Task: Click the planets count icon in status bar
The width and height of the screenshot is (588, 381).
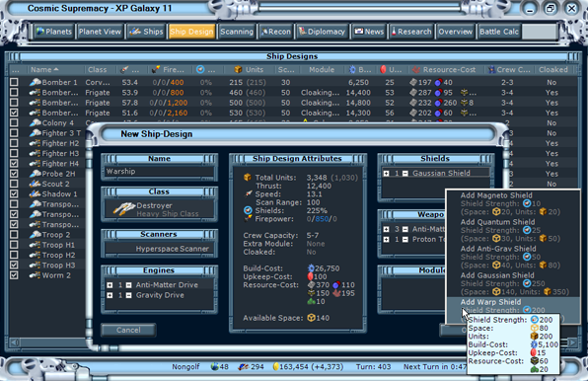Action: click(x=214, y=367)
